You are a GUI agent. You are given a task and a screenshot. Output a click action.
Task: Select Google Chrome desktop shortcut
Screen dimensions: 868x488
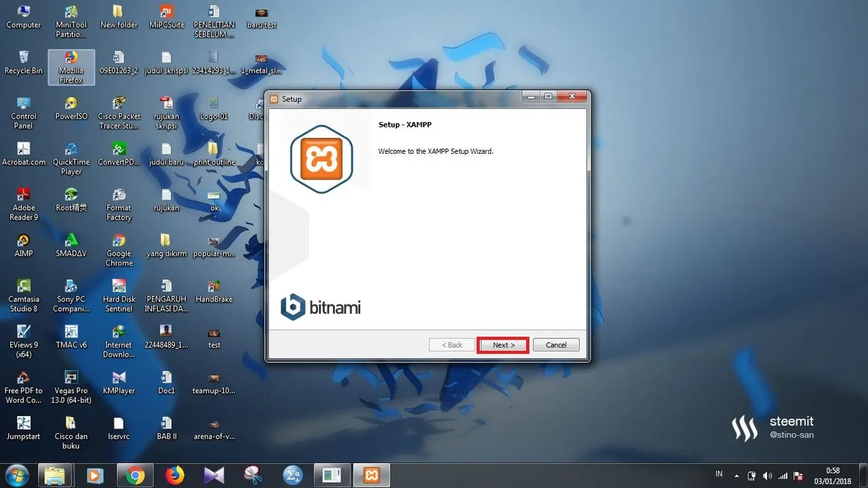pos(119,250)
